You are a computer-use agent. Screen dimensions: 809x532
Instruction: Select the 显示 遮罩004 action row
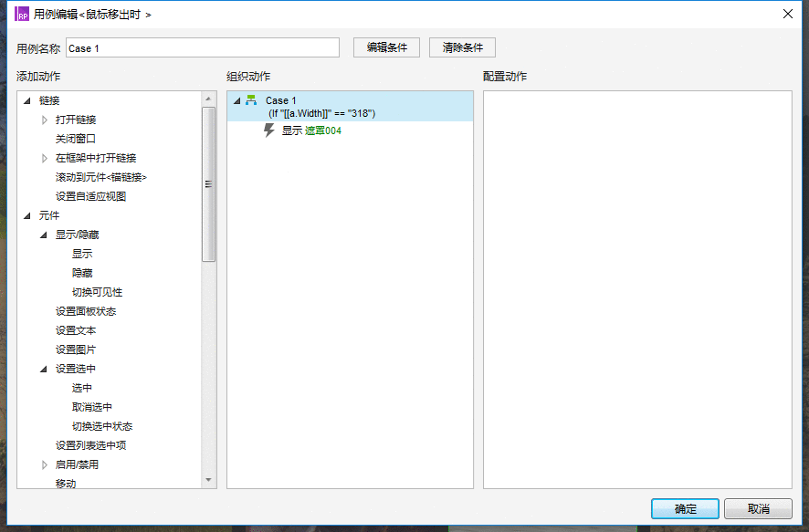[x=311, y=130]
